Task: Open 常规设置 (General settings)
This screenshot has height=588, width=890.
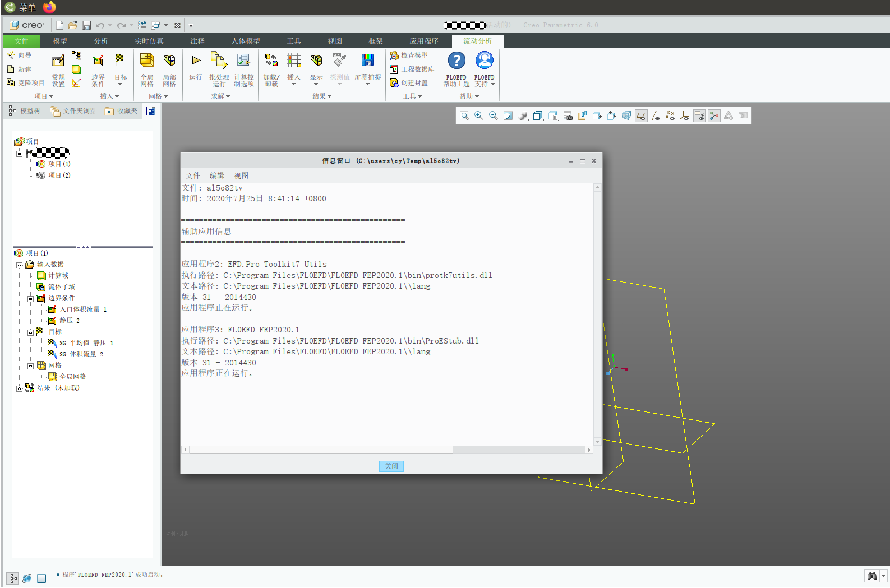Action: pyautogui.click(x=58, y=70)
